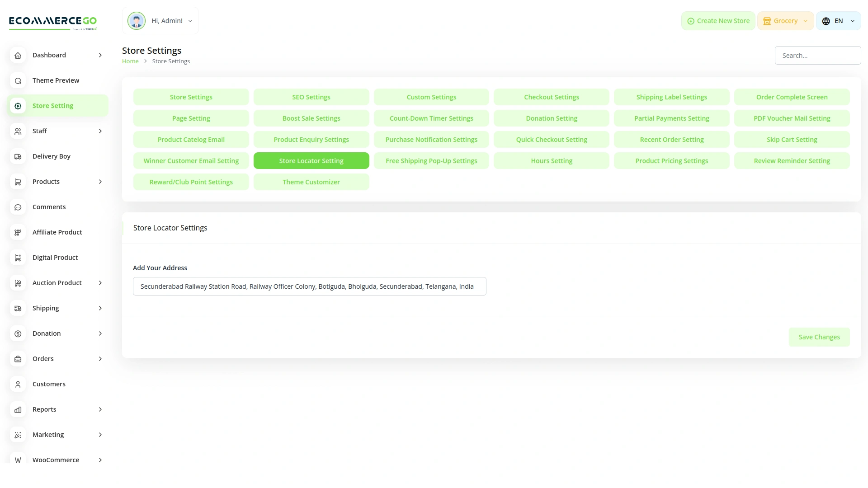Click the Comments chat bubble icon
The height and width of the screenshot is (488, 868).
(x=18, y=207)
